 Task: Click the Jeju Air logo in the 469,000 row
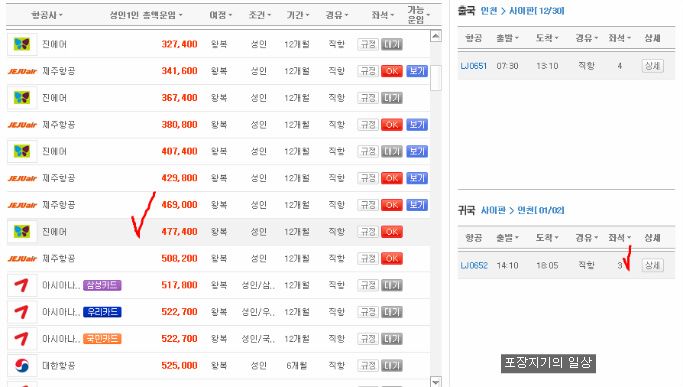[22, 205]
